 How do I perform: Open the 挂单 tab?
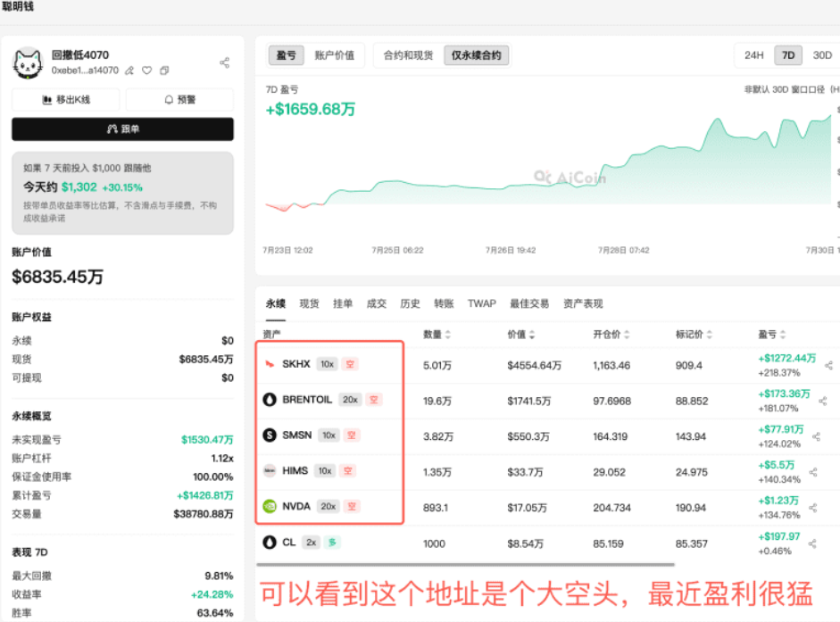343,303
